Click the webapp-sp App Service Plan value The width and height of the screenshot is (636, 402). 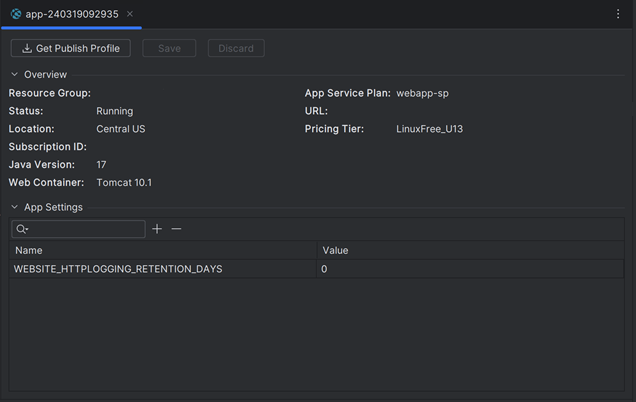422,93
